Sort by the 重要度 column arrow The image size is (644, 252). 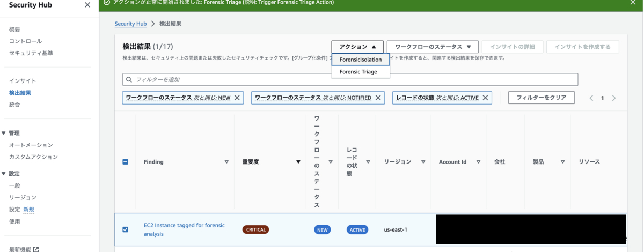pyautogui.click(x=298, y=162)
